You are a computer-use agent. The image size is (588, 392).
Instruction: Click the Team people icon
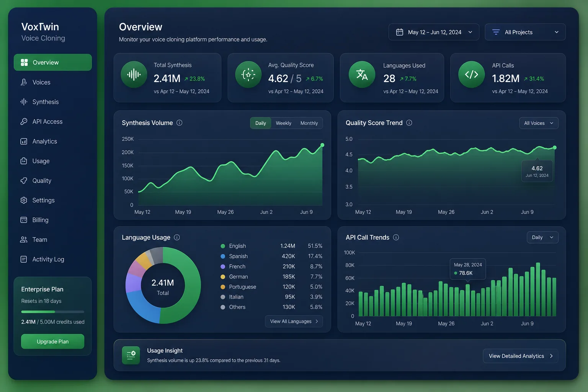click(24, 240)
